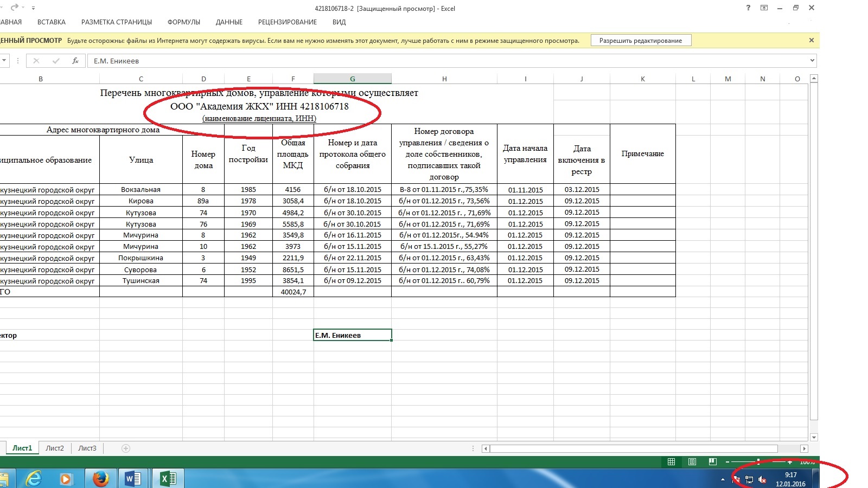
Task: Switch to the ДАННЫЕ ribbon tab
Action: coord(229,22)
